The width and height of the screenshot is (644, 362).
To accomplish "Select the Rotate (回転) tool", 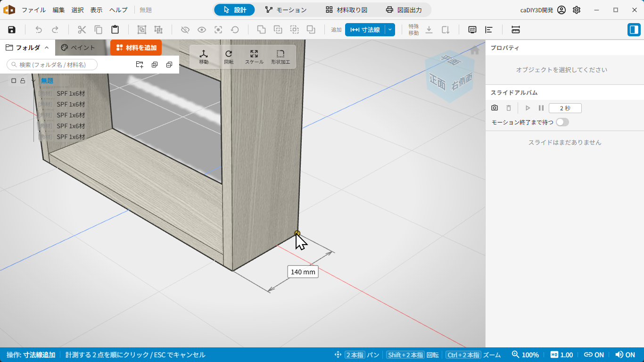I will tap(229, 57).
